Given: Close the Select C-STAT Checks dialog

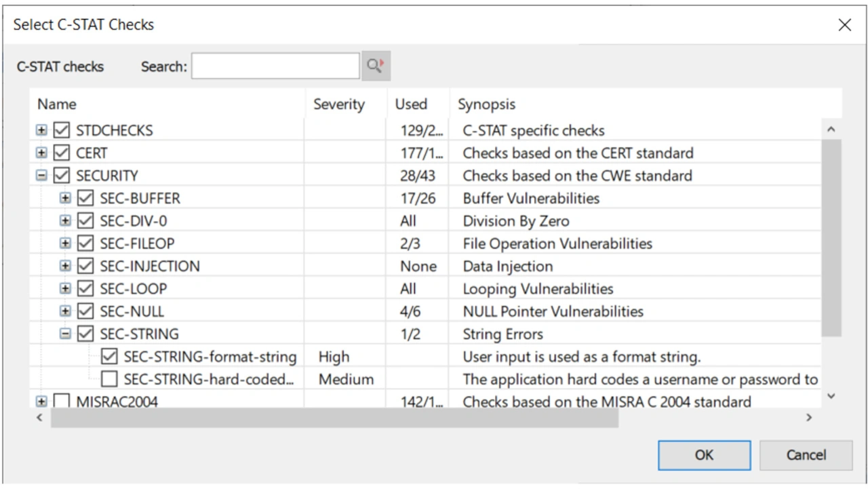Looking at the screenshot, I should (844, 25).
